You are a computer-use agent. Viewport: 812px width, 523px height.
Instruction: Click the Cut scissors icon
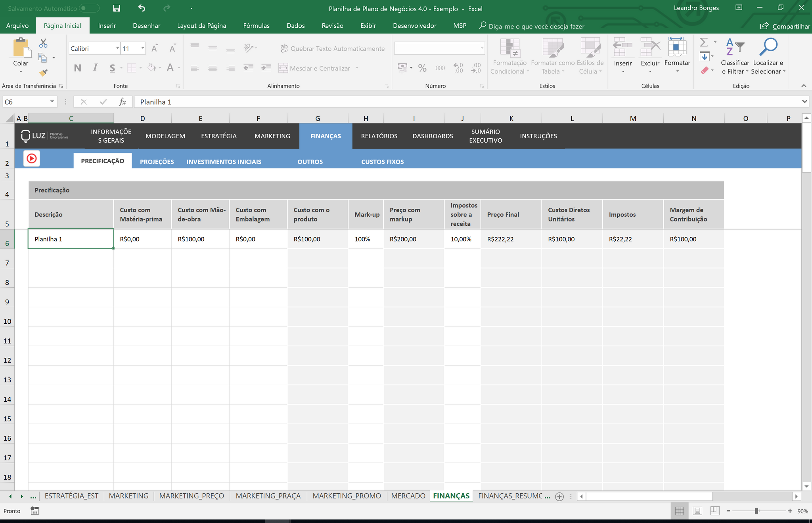point(43,43)
